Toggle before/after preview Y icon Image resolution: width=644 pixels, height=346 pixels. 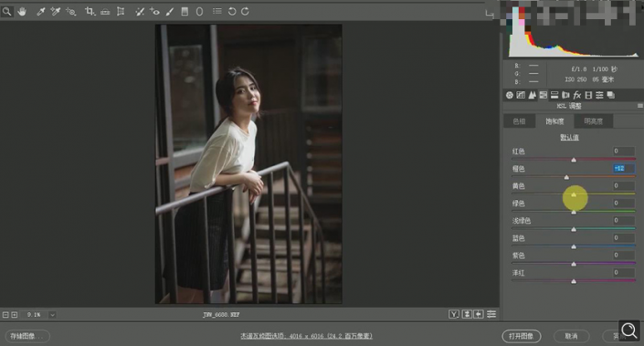click(453, 314)
